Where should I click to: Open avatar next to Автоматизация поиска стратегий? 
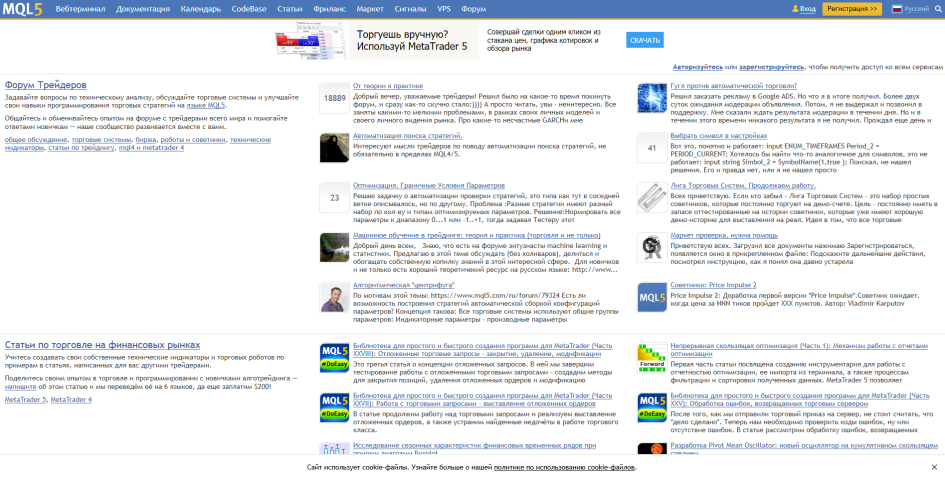[334, 148]
